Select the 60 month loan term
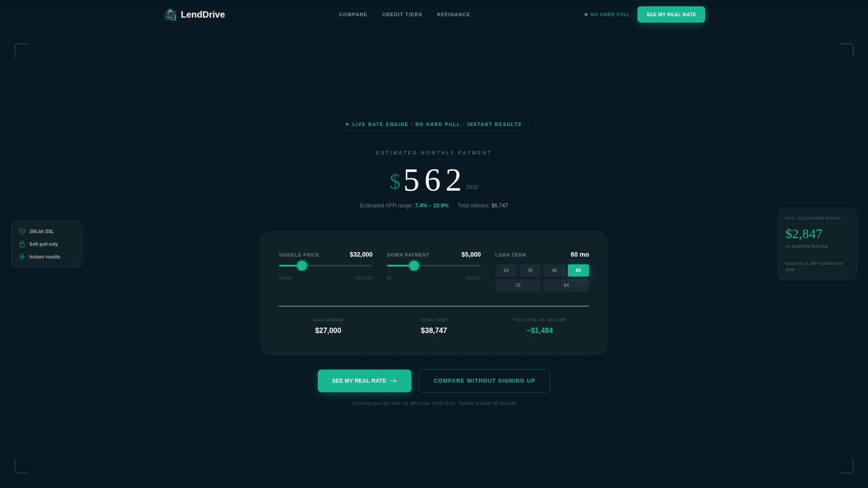The height and width of the screenshot is (488, 868). (x=578, y=270)
